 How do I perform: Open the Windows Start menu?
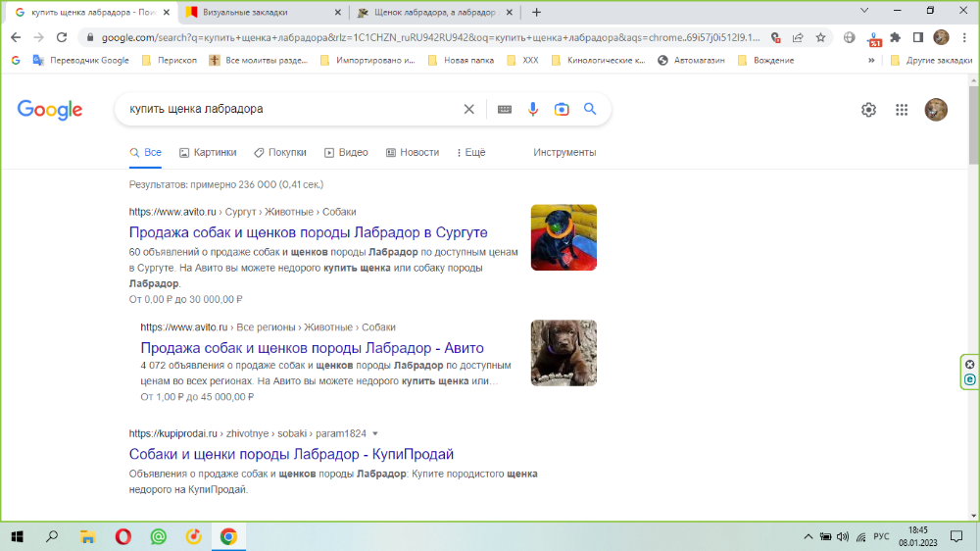18,536
